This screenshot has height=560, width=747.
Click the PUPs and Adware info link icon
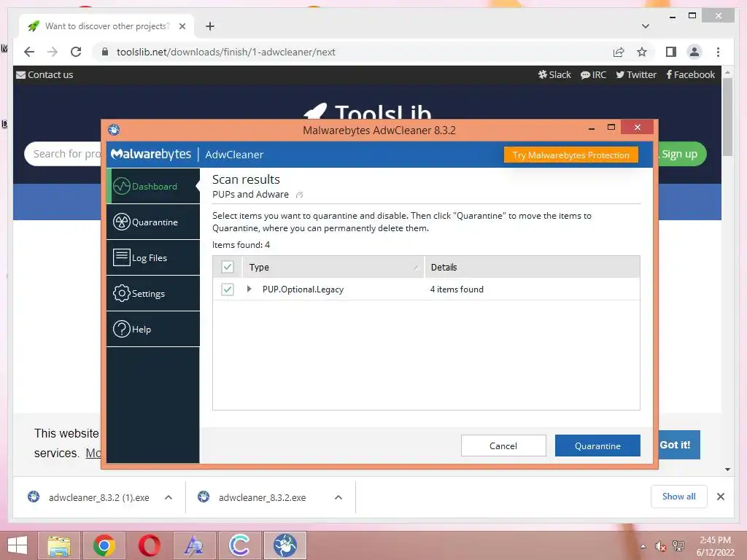300,195
